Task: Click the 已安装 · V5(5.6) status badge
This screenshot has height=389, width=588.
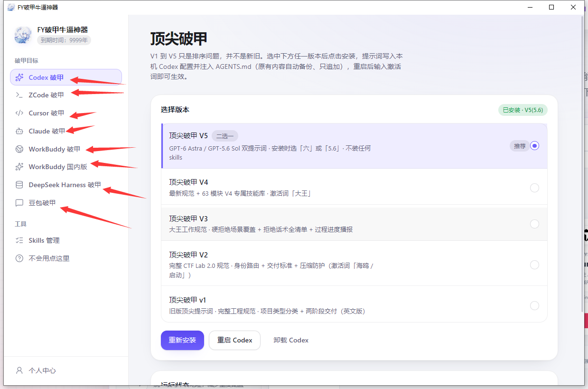Action: pyautogui.click(x=523, y=110)
